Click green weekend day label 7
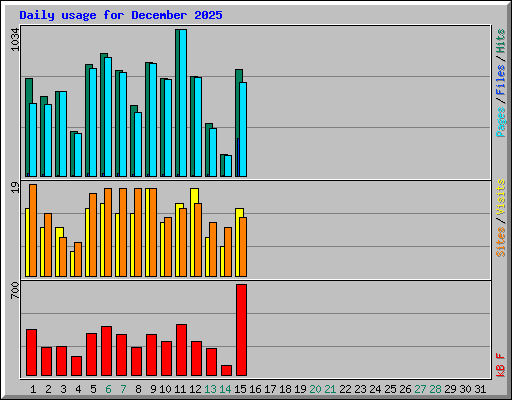 click(123, 389)
